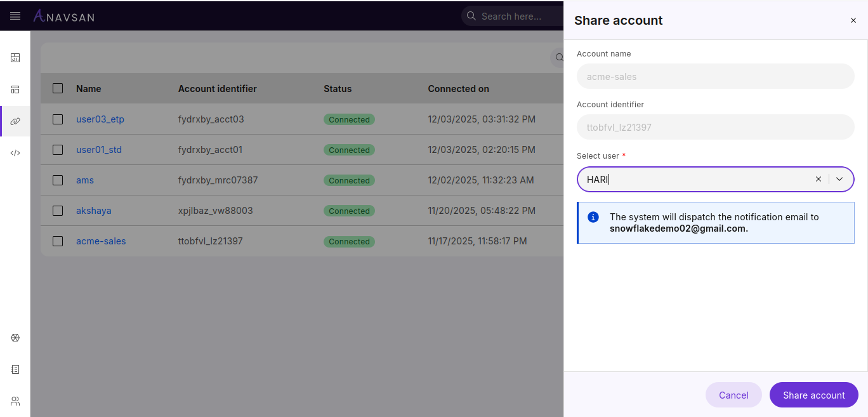Open the users icon in sidebar
Screen dimensions: 868x417
[x=15, y=401]
